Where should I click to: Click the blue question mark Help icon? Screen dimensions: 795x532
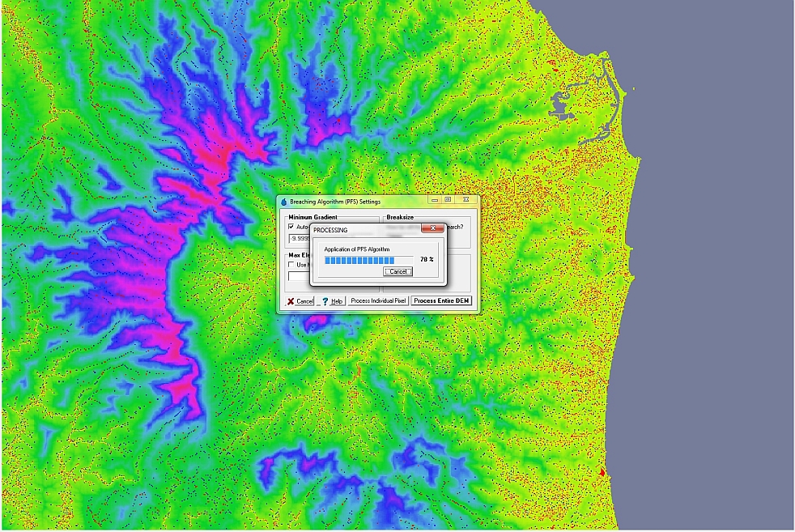click(325, 301)
